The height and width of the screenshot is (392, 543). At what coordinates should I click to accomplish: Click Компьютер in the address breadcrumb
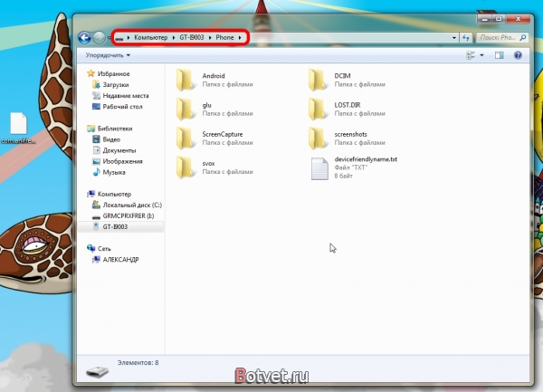pos(152,37)
